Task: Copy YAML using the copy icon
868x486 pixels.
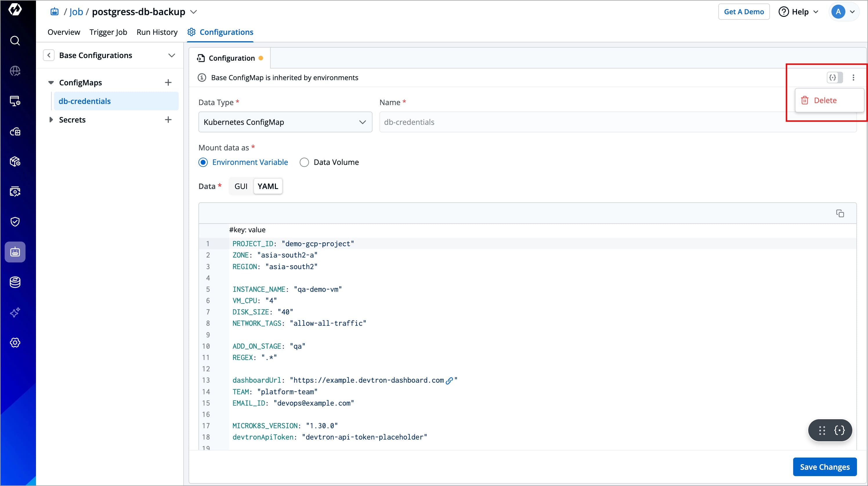Action: [x=840, y=213]
